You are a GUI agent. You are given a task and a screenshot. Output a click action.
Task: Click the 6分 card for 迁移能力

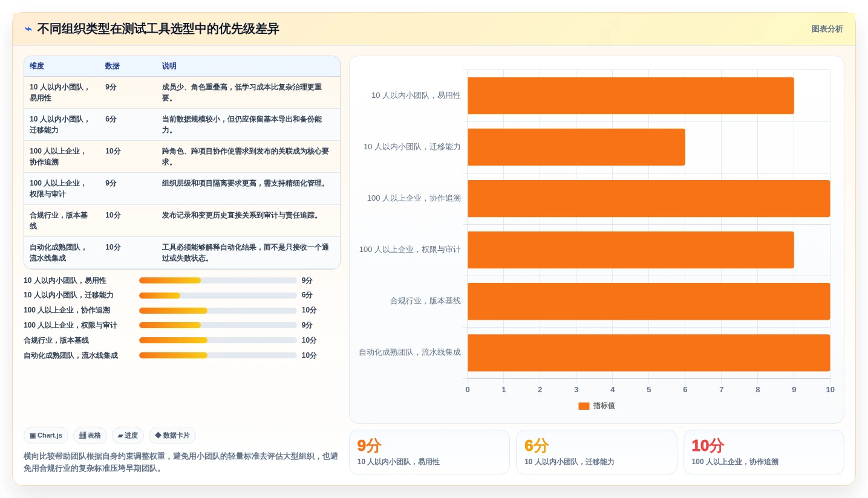[596, 452]
